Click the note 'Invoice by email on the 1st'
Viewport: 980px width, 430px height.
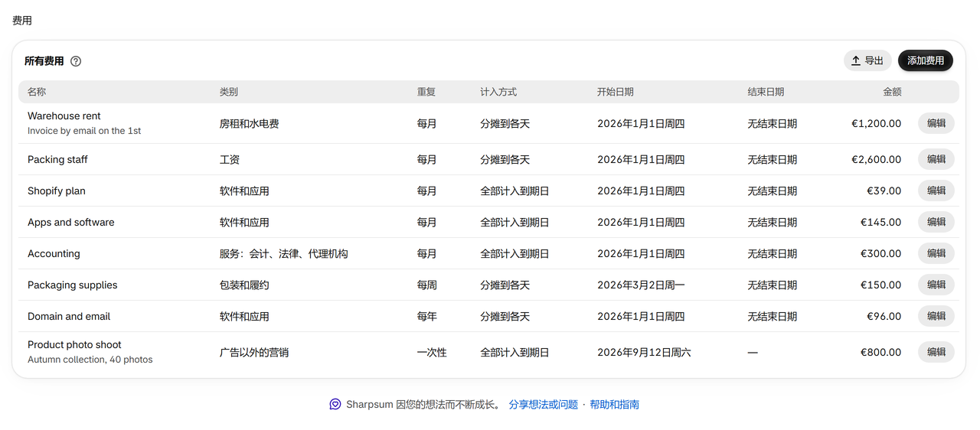(x=84, y=131)
